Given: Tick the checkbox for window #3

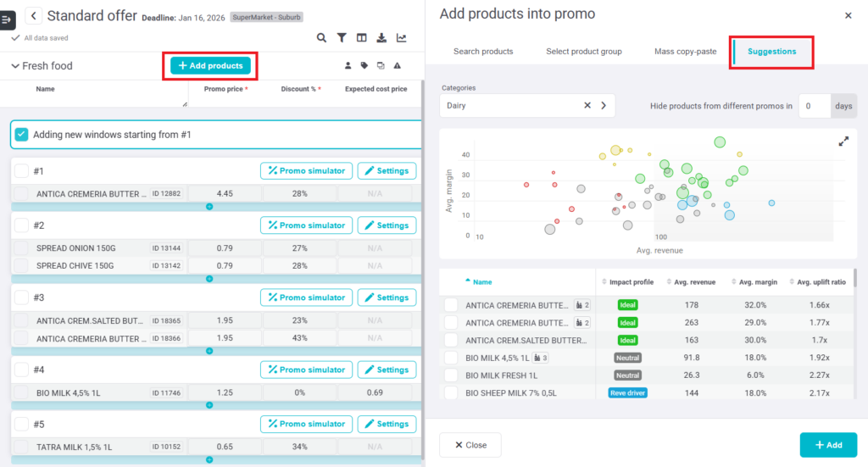Looking at the screenshot, I should [x=21, y=297].
